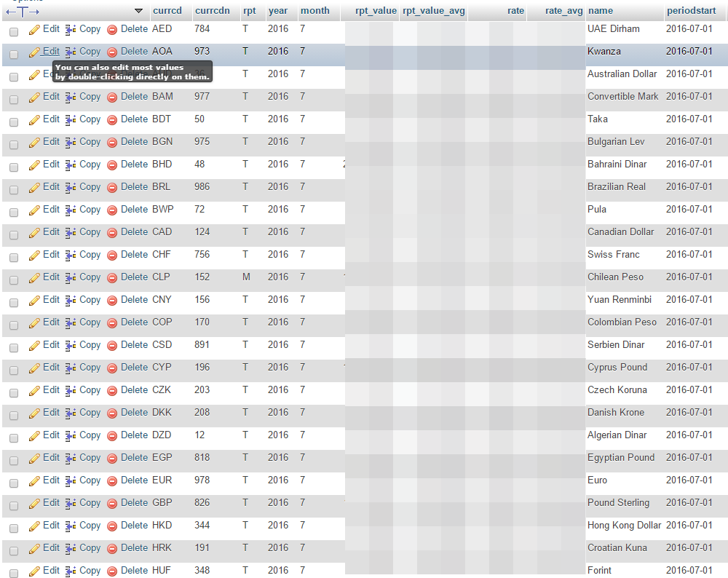Click the red Delete icon in CLP row

(112, 278)
